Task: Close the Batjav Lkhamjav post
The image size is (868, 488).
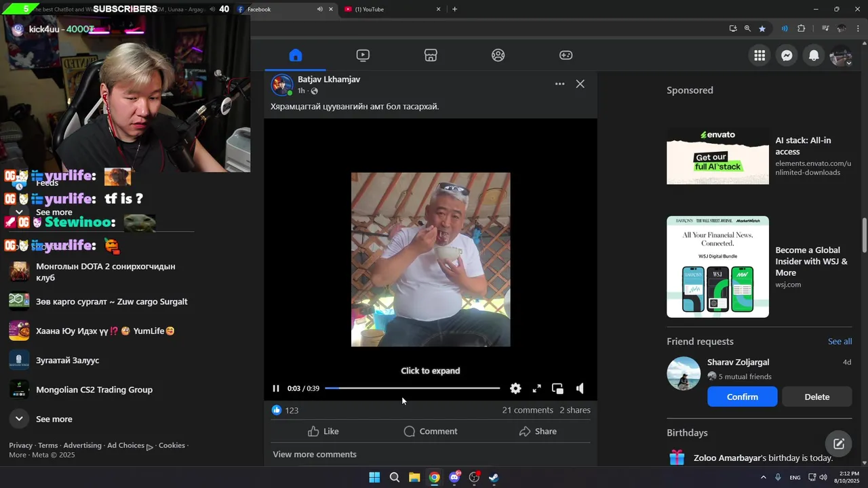Action: click(580, 84)
